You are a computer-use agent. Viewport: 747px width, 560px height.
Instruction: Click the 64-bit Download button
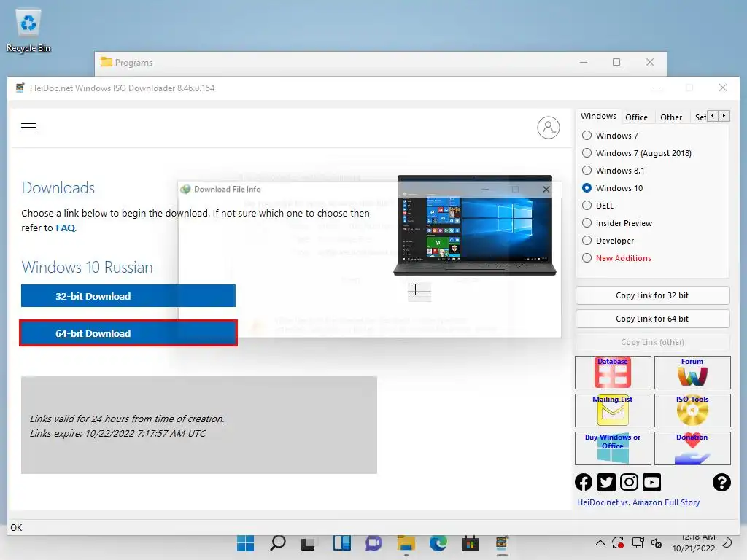[x=128, y=333]
